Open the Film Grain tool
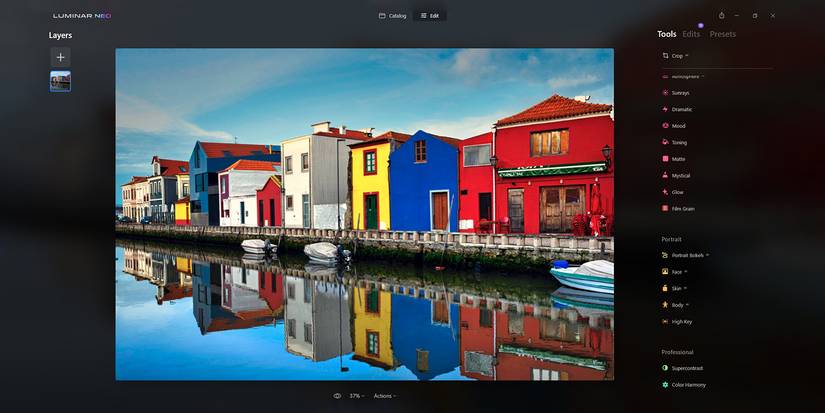Image resolution: width=825 pixels, height=413 pixels. 679,208
